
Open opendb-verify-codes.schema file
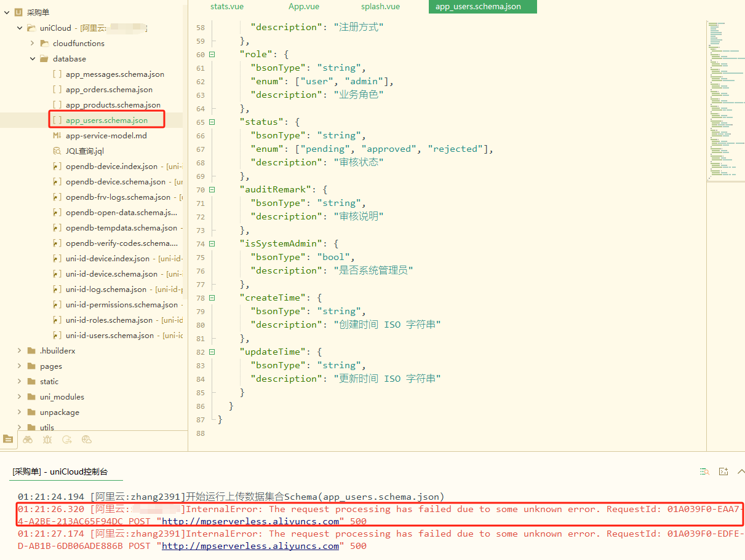click(122, 243)
